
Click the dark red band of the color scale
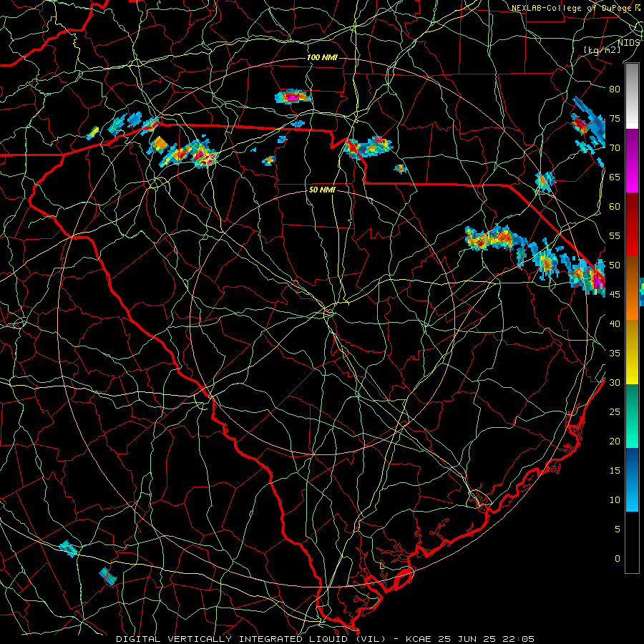coord(632,225)
